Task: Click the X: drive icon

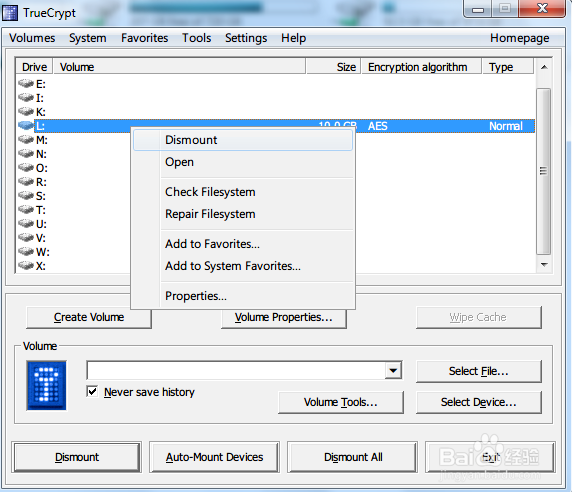Action: point(26,265)
